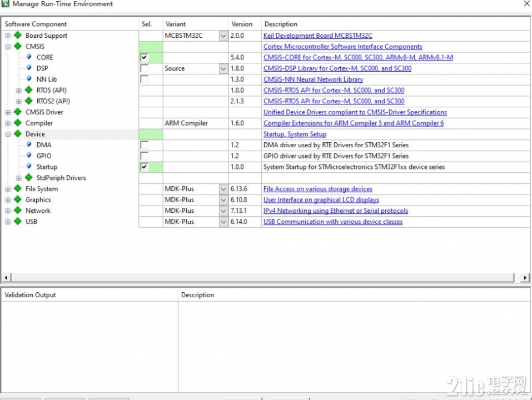Click the StdPeriph Drivers green diamond icon

[x=29, y=178]
